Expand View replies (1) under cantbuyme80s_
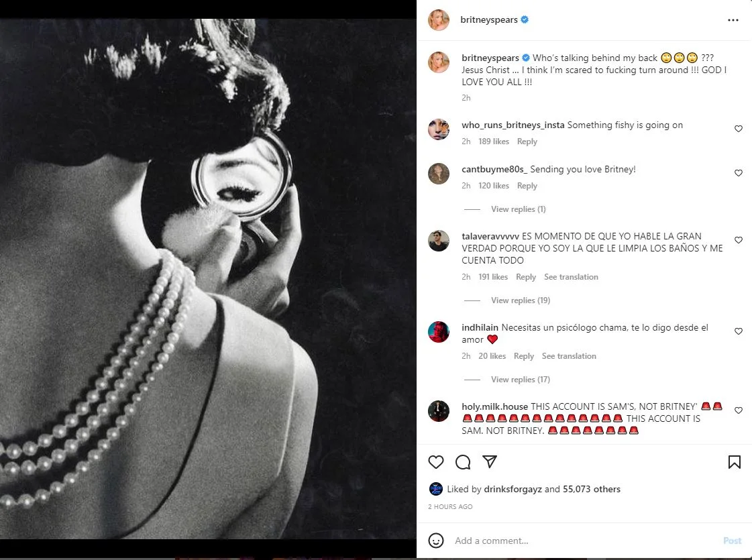The image size is (752, 560). 518,209
